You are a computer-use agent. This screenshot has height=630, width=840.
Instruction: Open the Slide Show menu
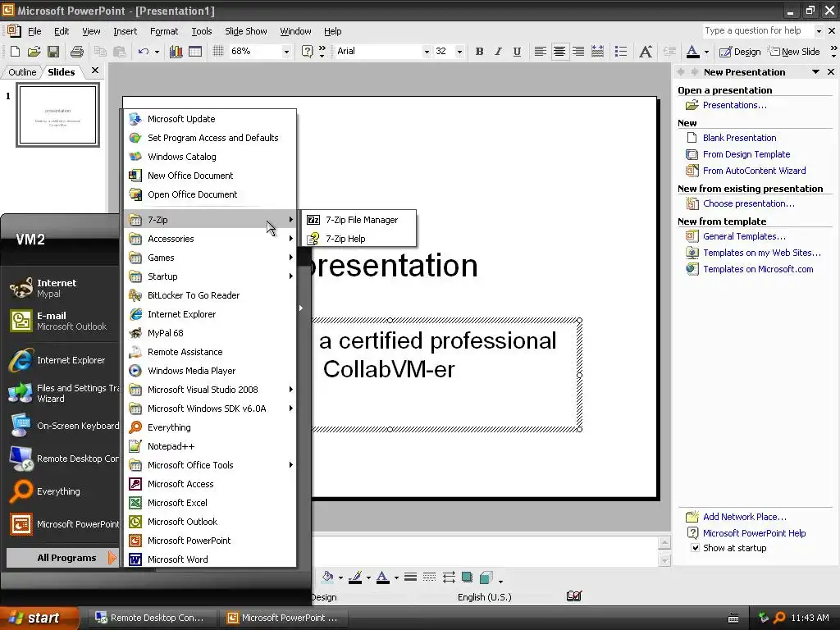[x=246, y=31]
